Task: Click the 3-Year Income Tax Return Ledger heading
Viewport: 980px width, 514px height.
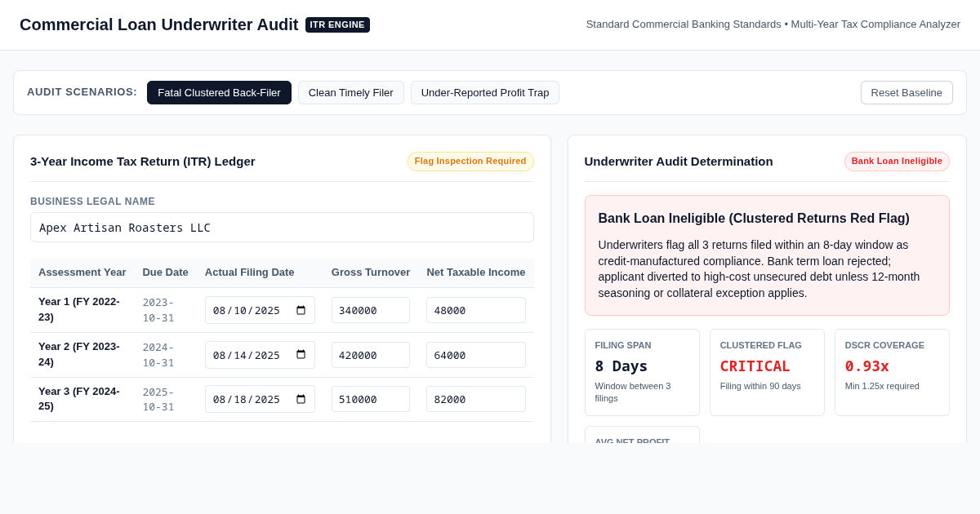Action: [x=143, y=161]
